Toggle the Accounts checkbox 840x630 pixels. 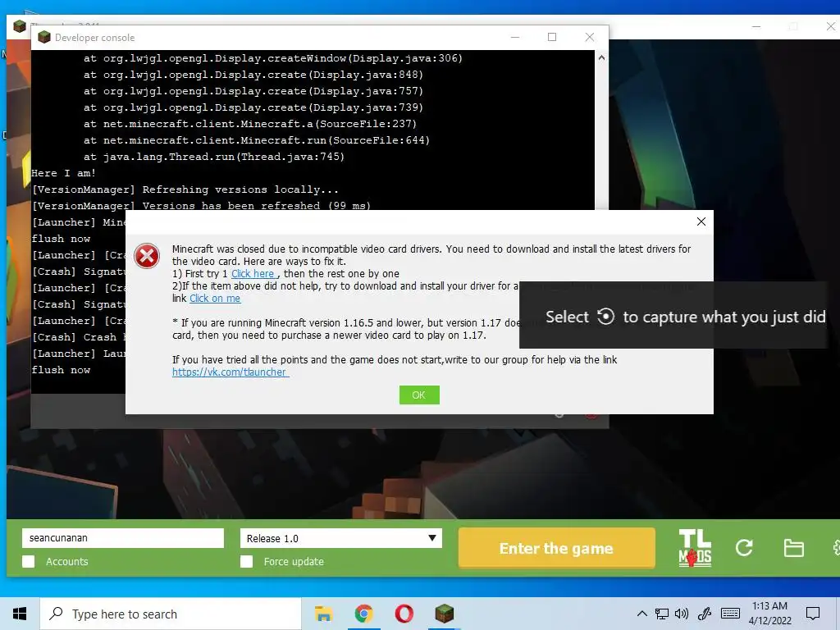(29, 561)
